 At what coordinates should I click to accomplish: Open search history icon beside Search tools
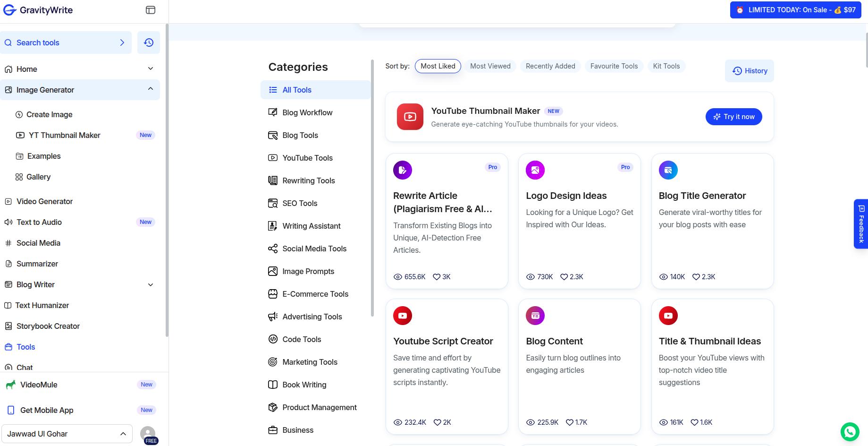pyautogui.click(x=149, y=43)
